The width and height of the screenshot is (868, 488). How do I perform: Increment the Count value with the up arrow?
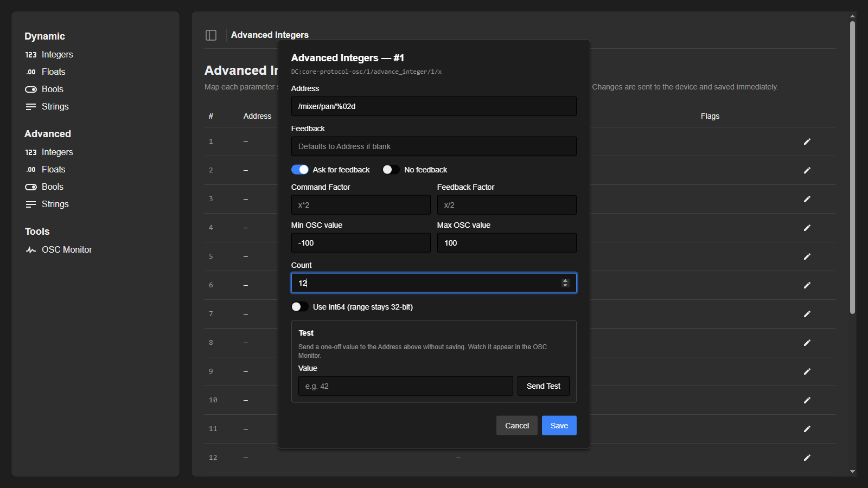click(565, 280)
